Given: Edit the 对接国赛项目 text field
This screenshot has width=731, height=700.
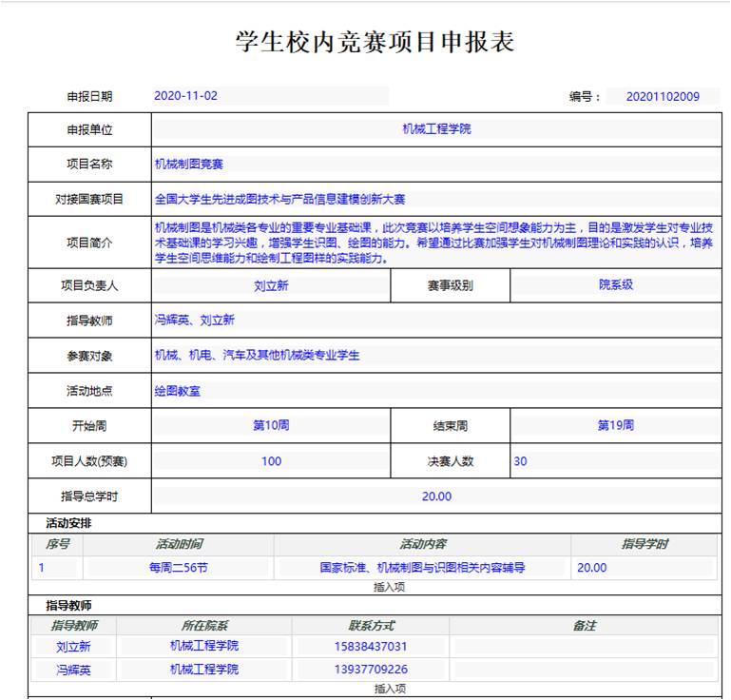Looking at the screenshot, I should tap(436, 200).
